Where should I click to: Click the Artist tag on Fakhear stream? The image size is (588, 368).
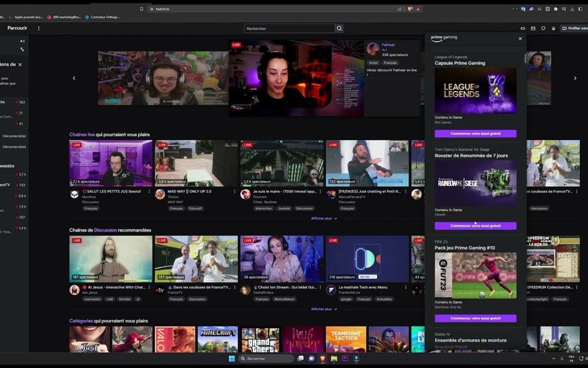[x=373, y=63]
